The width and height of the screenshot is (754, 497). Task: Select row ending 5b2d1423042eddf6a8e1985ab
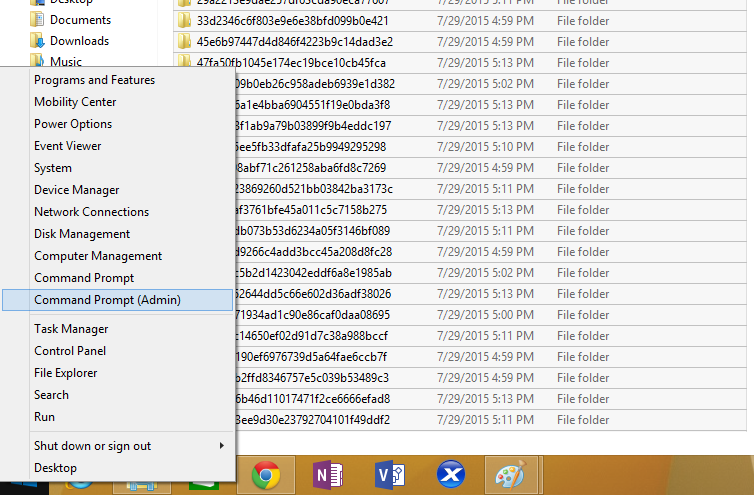tap(490, 273)
